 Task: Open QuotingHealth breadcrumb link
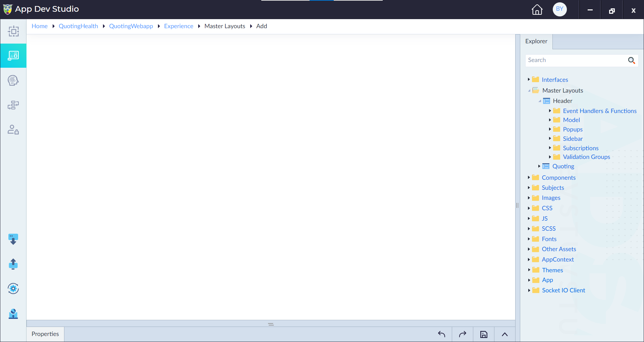[x=78, y=26]
